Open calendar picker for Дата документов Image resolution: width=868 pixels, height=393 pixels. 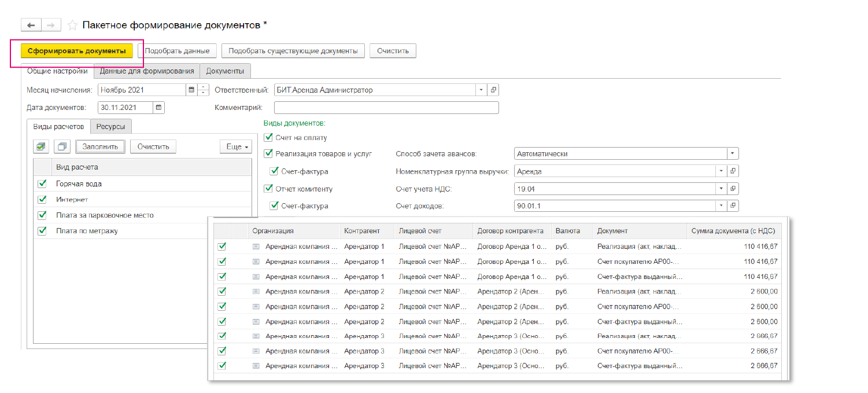click(x=158, y=107)
